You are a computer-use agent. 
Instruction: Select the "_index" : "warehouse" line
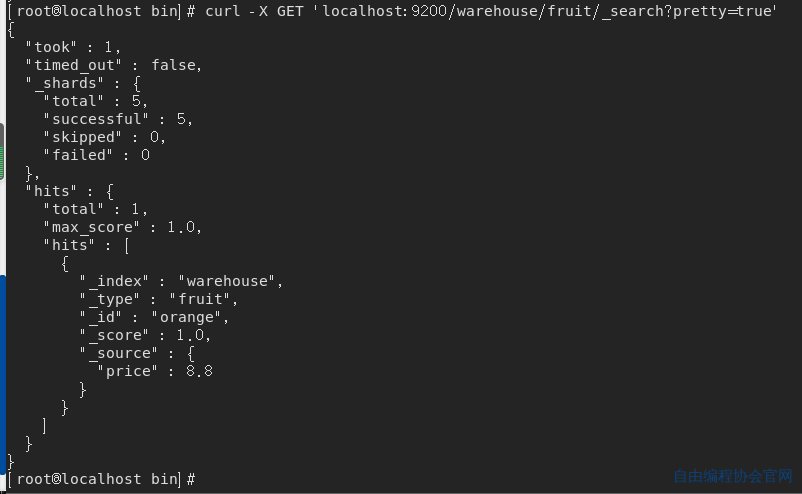click(x=181, y=281)
